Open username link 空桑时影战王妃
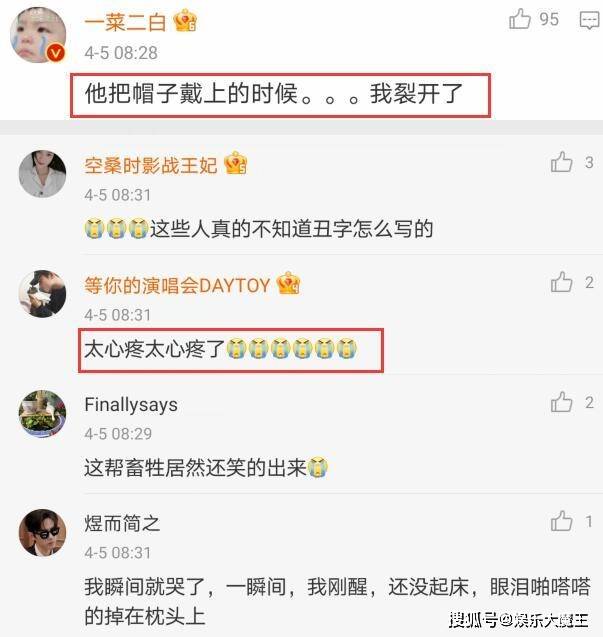 (x=151, y=165)
